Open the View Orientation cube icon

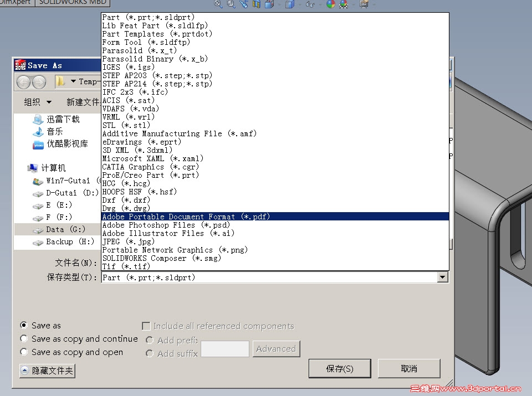coord(269,4)
